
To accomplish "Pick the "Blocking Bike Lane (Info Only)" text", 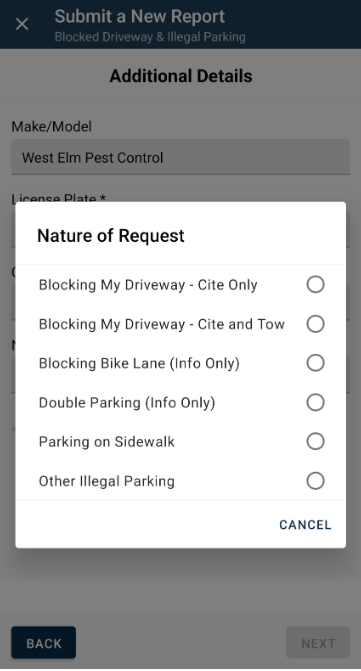I will (139, 364).
